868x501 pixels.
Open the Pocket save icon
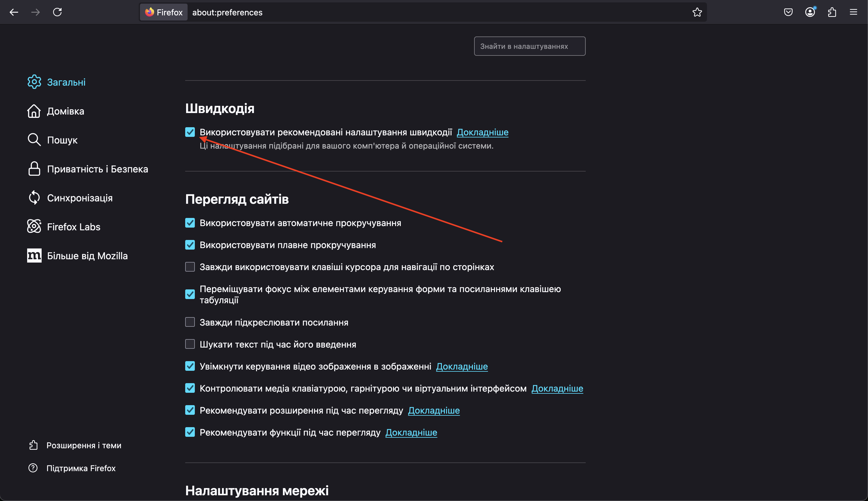click(x=788, y=12)
